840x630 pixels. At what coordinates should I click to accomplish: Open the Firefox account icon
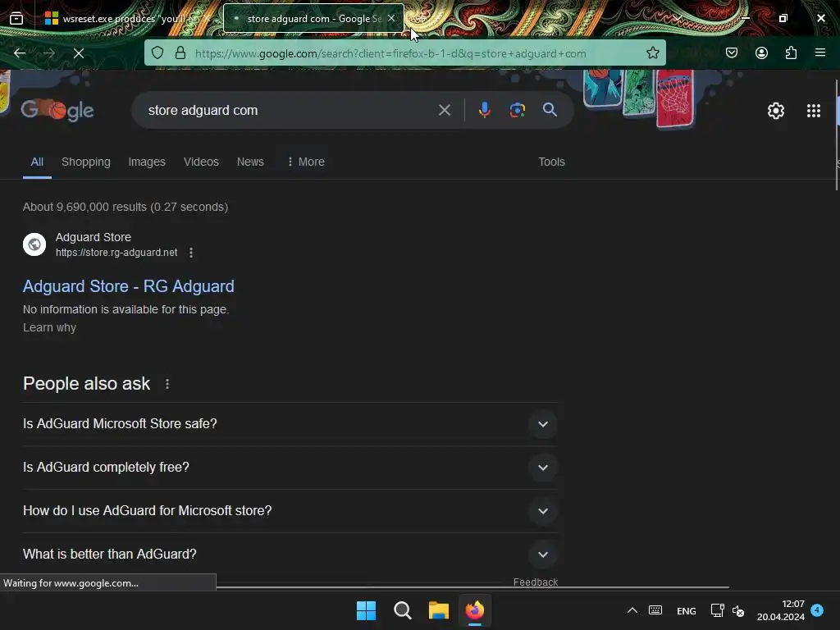761,52
